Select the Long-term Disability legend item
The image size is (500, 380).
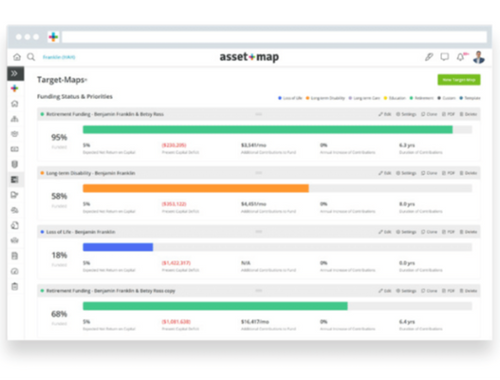pos(325,98)
